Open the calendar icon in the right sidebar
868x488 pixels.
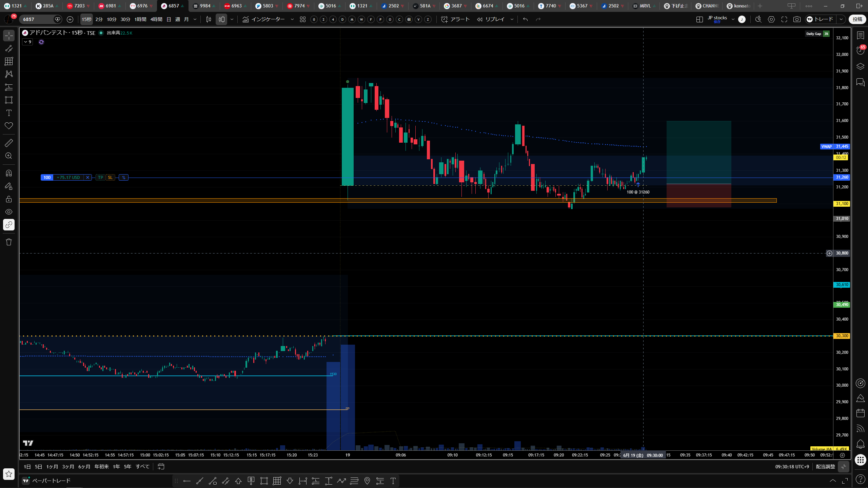(x=860, y=413)
